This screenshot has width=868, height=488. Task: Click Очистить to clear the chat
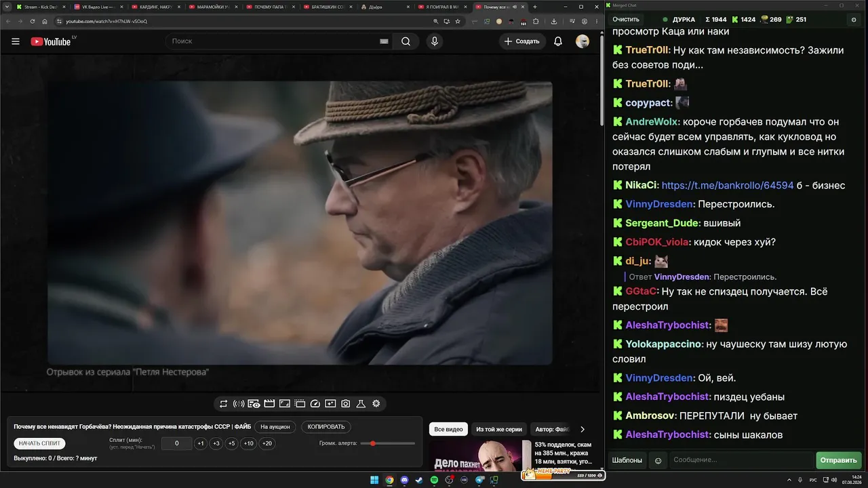(x=626, y=20)
